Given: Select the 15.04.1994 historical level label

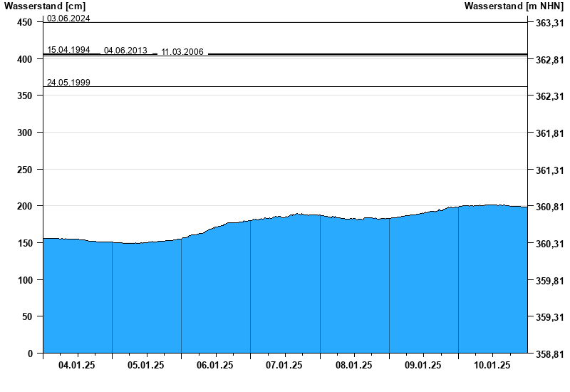Looking at the screenshot, I should 68,50.
